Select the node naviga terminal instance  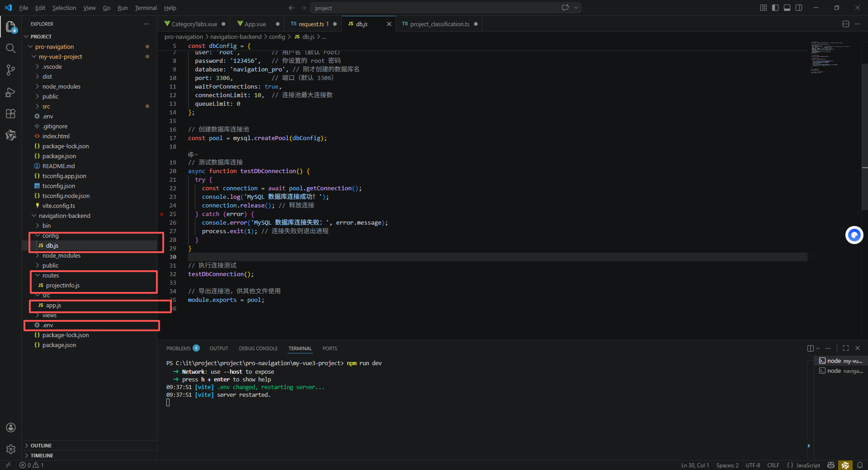(x=841, y=371)
